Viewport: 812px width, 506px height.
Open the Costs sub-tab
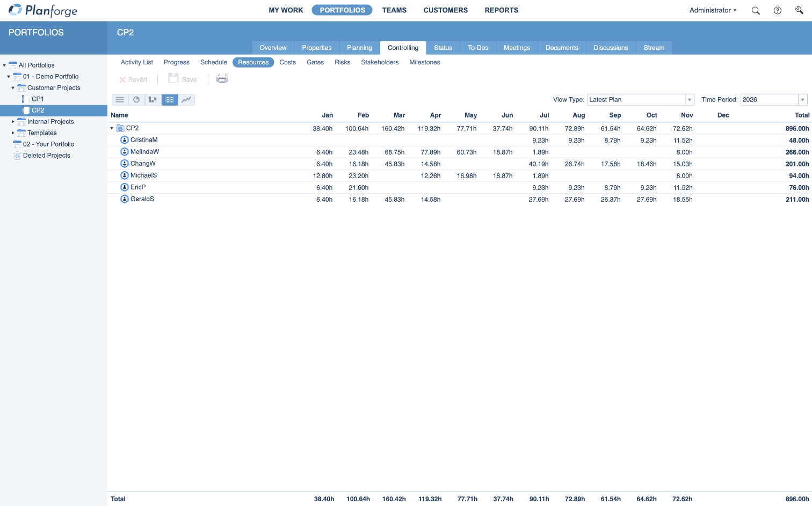point(287,62)
